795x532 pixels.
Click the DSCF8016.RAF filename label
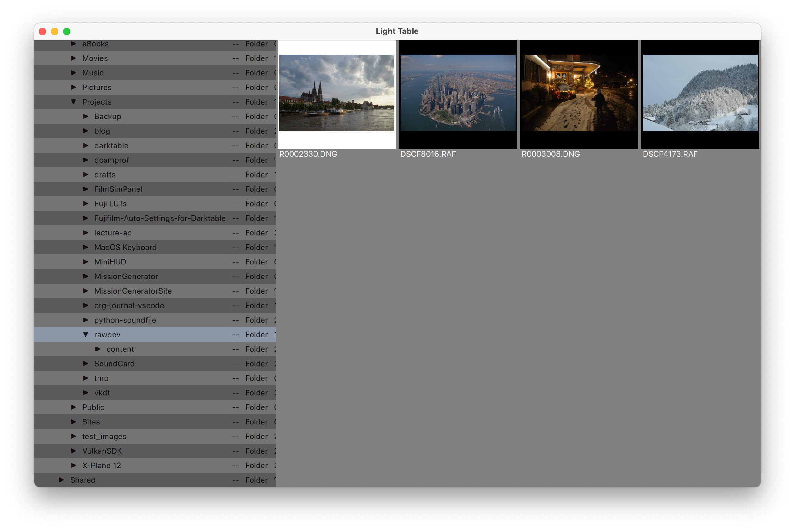tap(428, 154)
